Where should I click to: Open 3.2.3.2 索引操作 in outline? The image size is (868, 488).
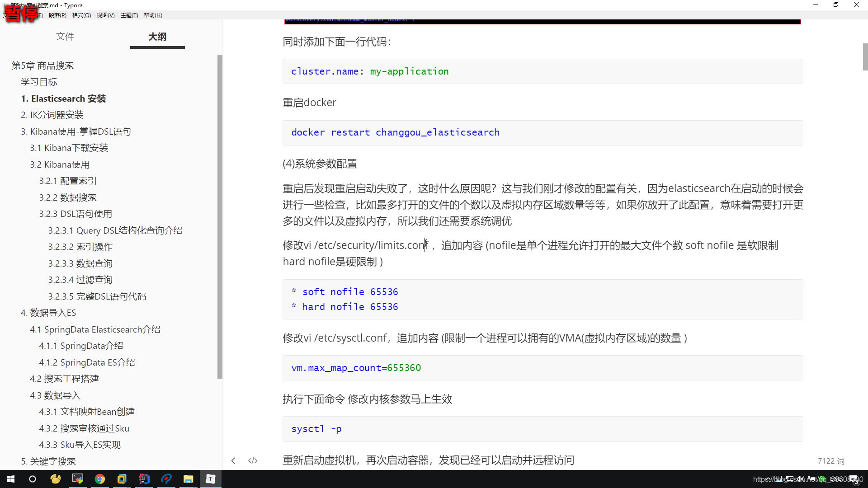[x=80, y=247]
